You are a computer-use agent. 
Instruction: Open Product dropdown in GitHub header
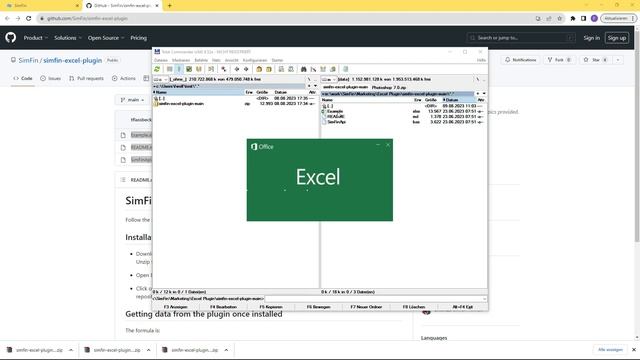tap(36, 38)
